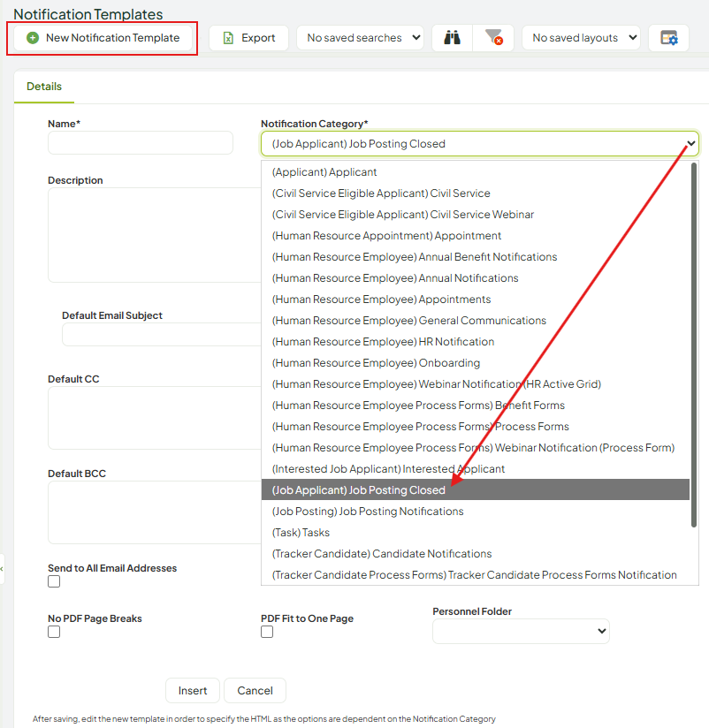Expand the No saved layouts dropdown
The height and width of the screenshot is (728, 709).
[581, 38]
